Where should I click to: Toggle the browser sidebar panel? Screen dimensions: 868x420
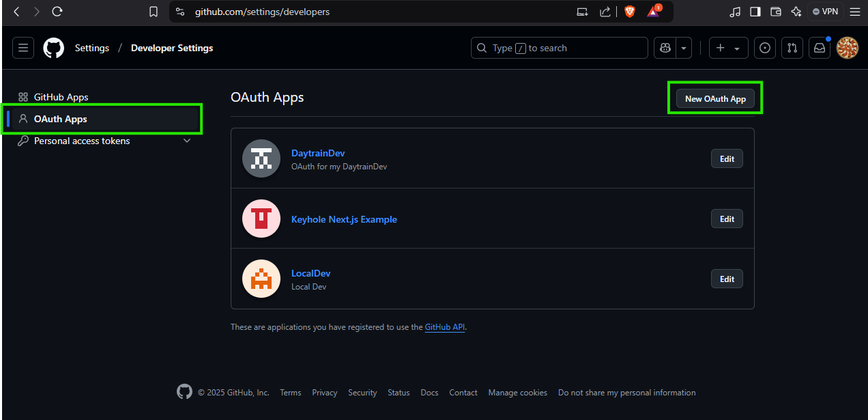coord(755,12)
